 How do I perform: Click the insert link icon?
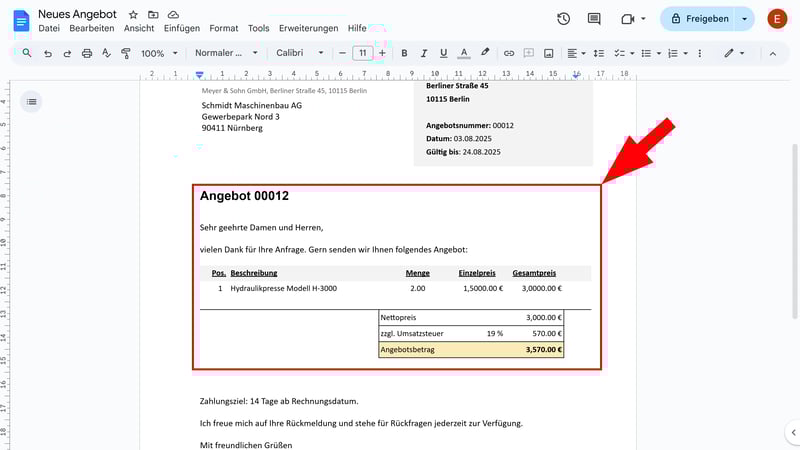[x=509, y=53]
